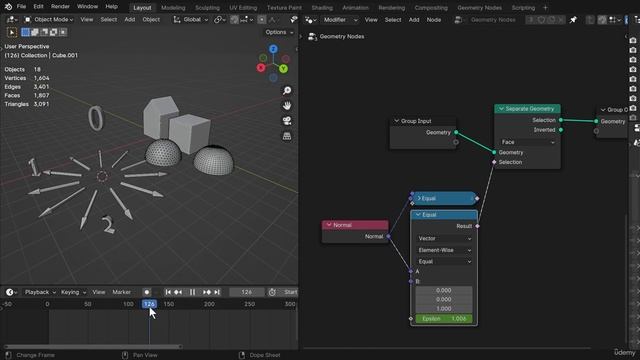Click the node tree browse icon

pyautogui.click(x=459, y=20)
